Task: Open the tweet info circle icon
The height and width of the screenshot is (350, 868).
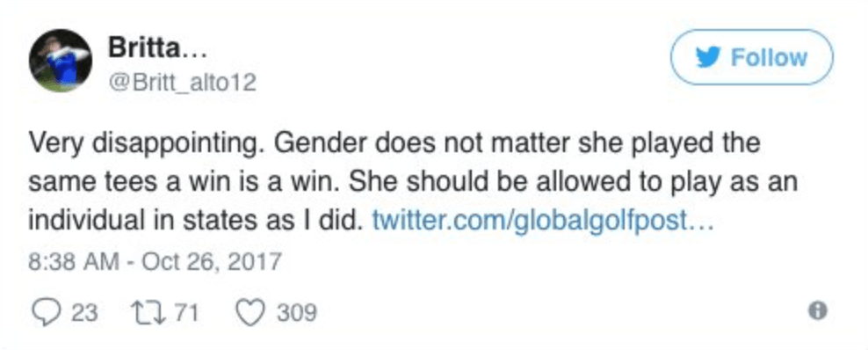Action: pyautogui.click(x=817, y=310)
